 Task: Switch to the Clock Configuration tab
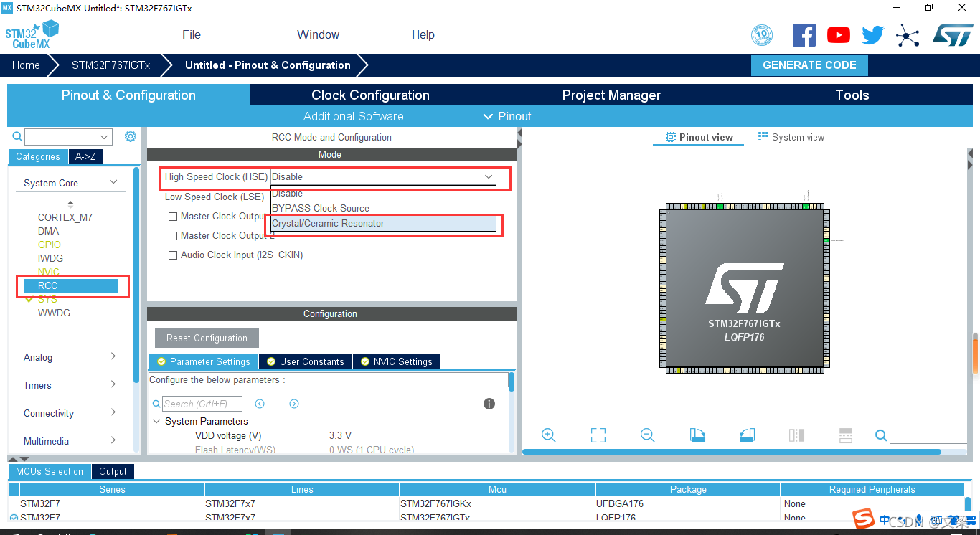[369, 95]
